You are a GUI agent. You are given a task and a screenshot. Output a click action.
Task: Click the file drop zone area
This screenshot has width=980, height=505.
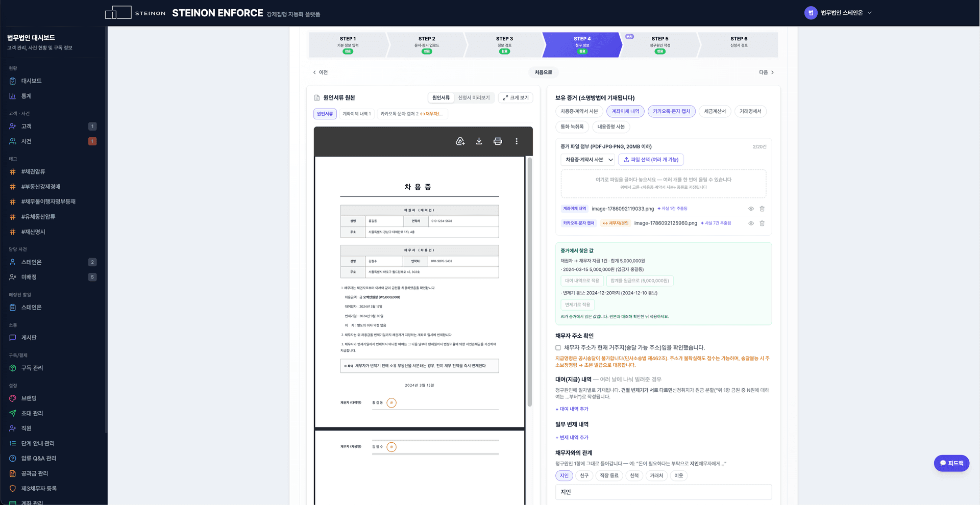pos(664,184)
